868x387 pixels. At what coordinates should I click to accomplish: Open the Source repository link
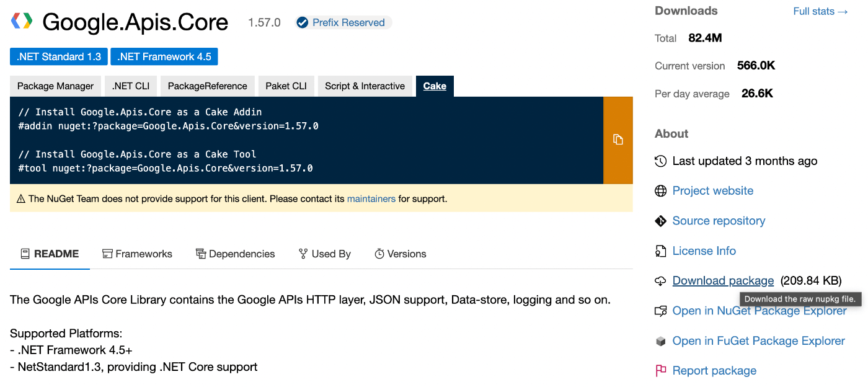pyautogui.click(x=719, y=221)
